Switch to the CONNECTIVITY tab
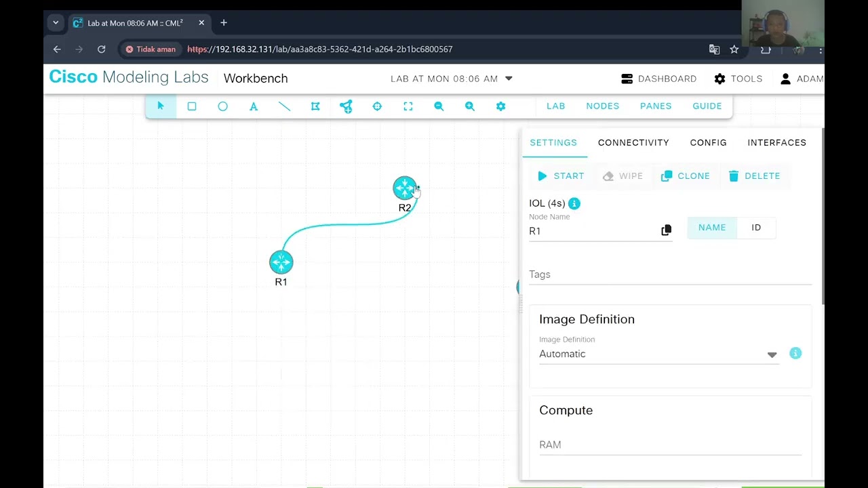 click(633, 142)
